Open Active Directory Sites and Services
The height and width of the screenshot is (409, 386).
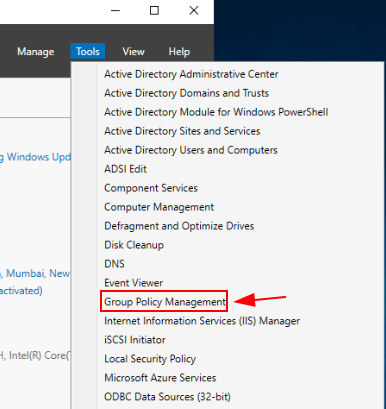(x=182, y=131)
